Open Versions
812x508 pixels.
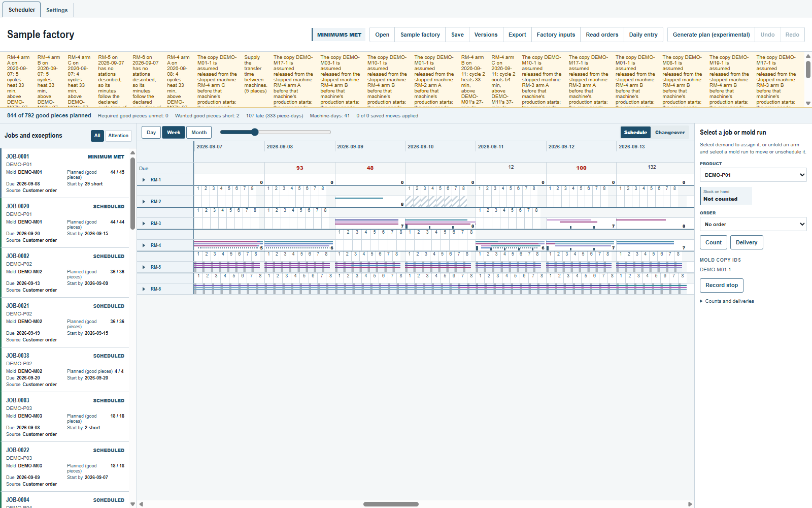pos(486,35)
